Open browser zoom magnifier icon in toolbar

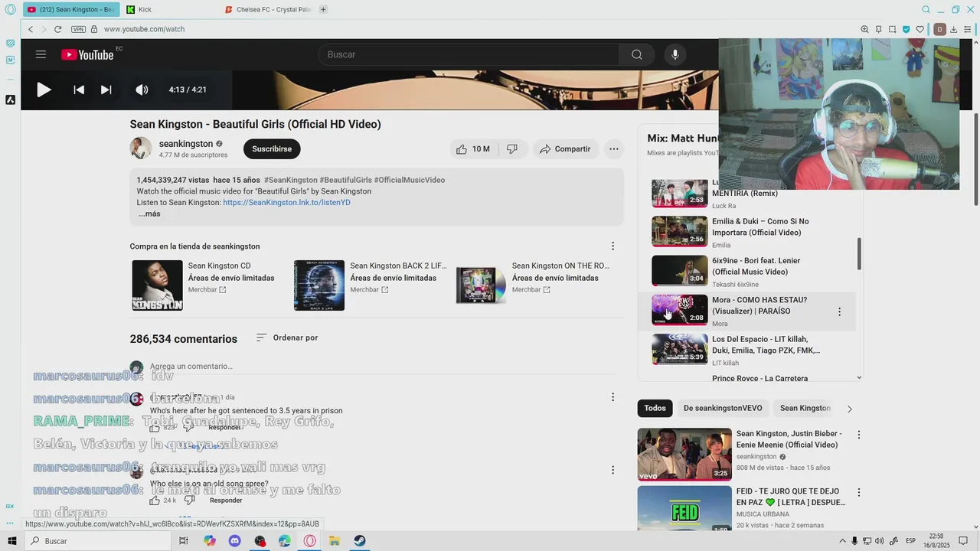point(864,29)
